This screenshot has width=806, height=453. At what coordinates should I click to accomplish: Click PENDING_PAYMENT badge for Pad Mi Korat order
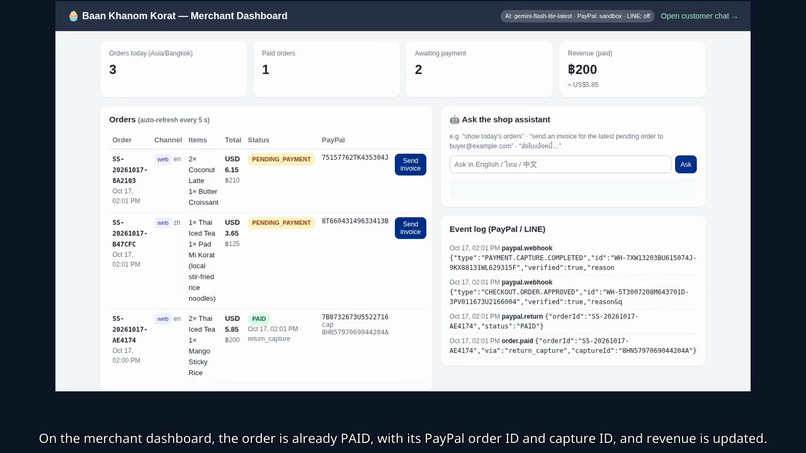281,223
